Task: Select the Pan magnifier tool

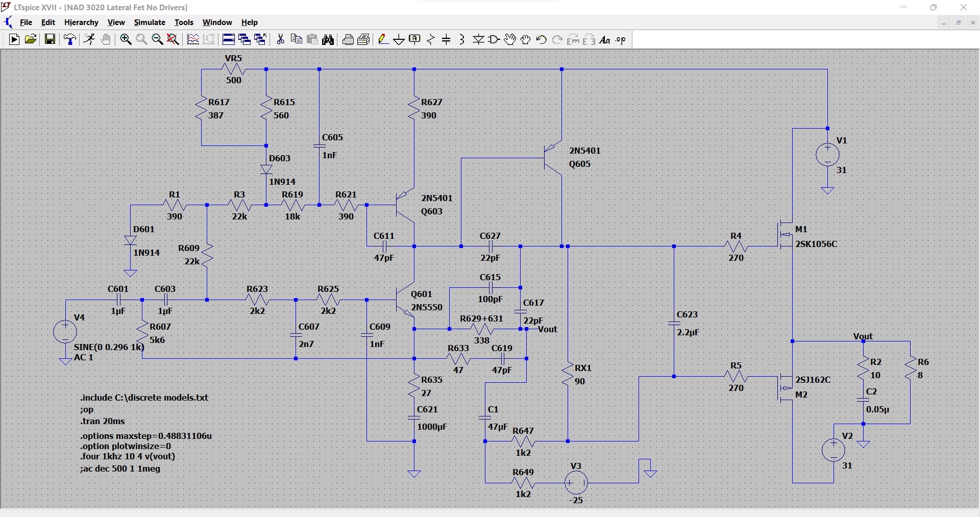Action: [141, 40]
